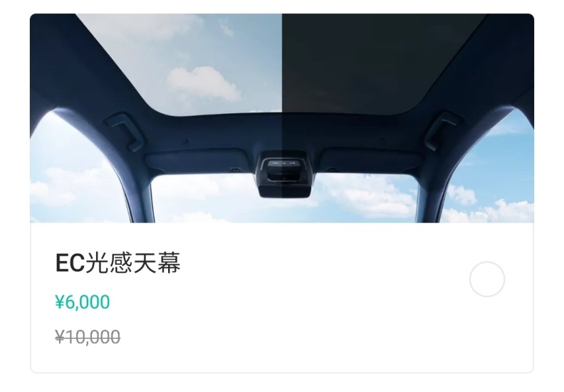Image resolution: width=564 pixels, height=392 pixels.
Task: Click empty card area beside the title
Action: click(324, 263)
